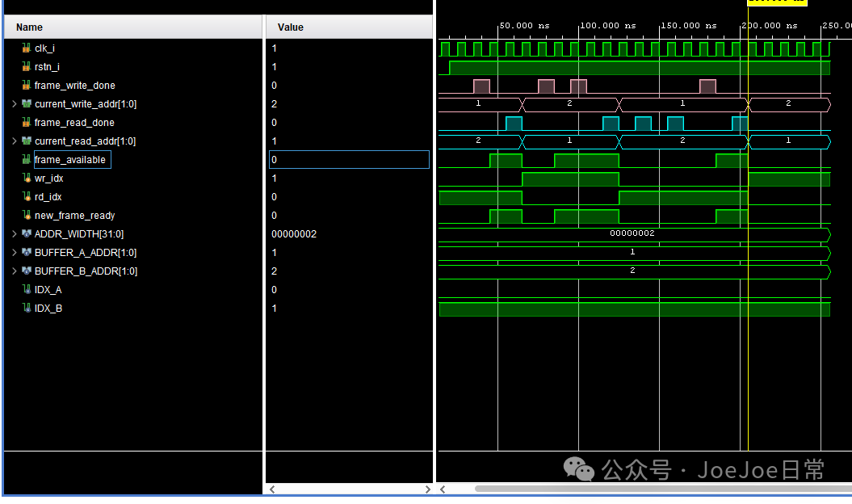
Task: Click the frame_available signal icon
Action: [x=26, y=159]
